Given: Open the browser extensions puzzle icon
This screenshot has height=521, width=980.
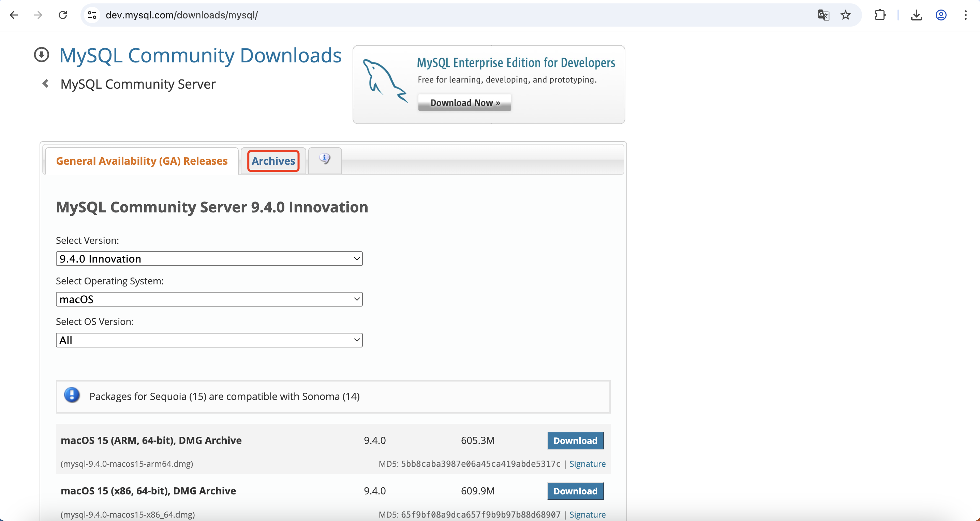Looking at the screenshot, I should click(880, 15).
